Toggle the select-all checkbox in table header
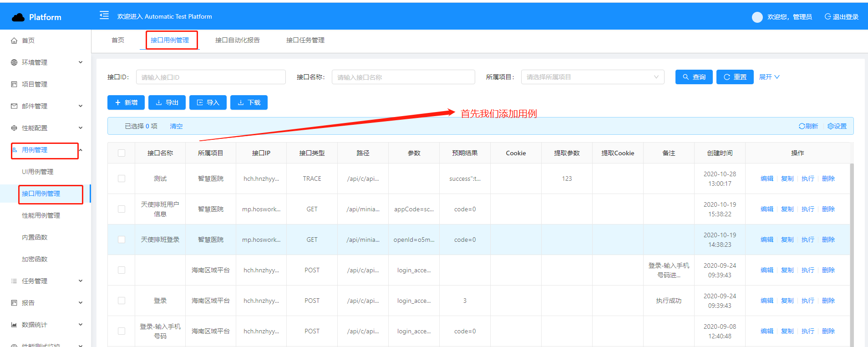This screenshot has width=868, height=347. coord(122,153)
